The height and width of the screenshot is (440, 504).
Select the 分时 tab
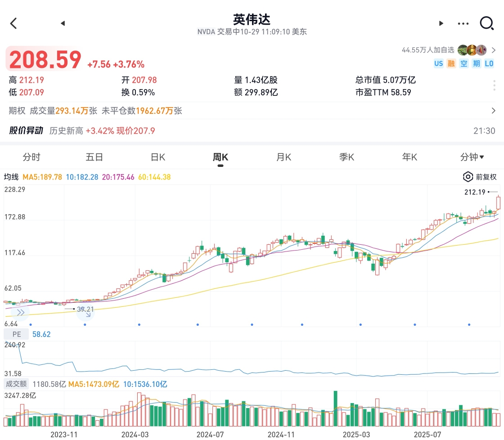point(31,157)
